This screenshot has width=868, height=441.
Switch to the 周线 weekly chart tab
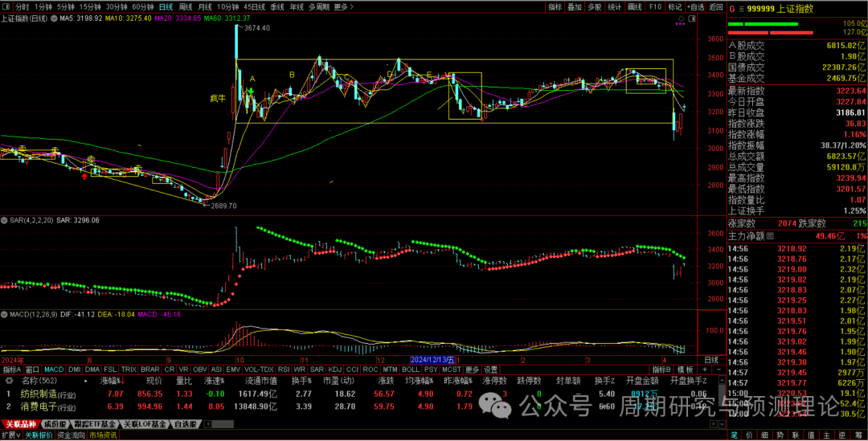tap(185, 6)
